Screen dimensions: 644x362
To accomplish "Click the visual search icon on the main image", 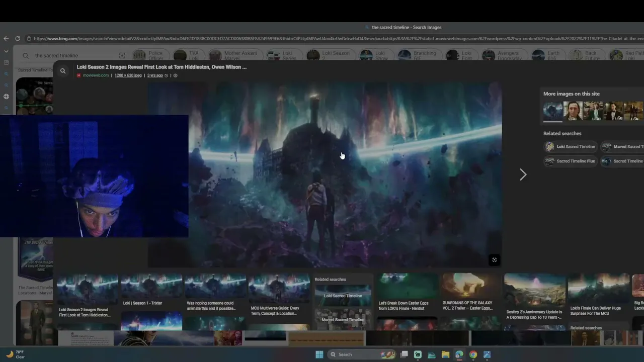I will [494, 259].
